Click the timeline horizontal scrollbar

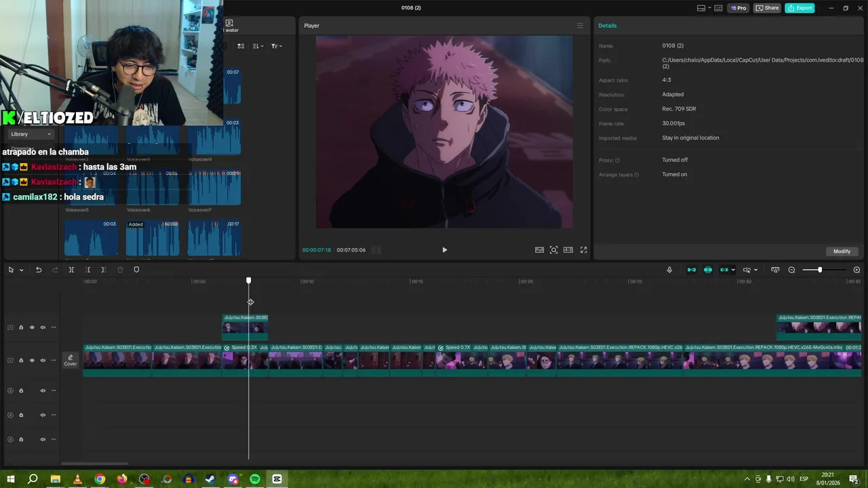tap(95, 464)
